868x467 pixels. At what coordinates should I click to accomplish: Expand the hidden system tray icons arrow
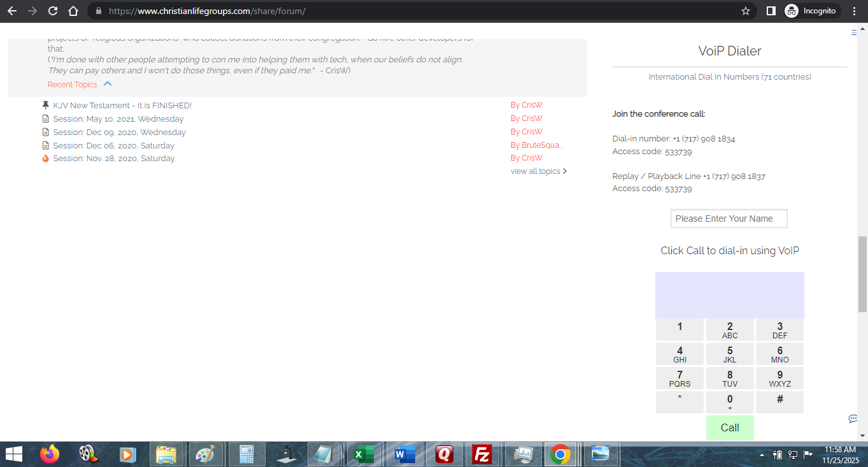point(762,455)
